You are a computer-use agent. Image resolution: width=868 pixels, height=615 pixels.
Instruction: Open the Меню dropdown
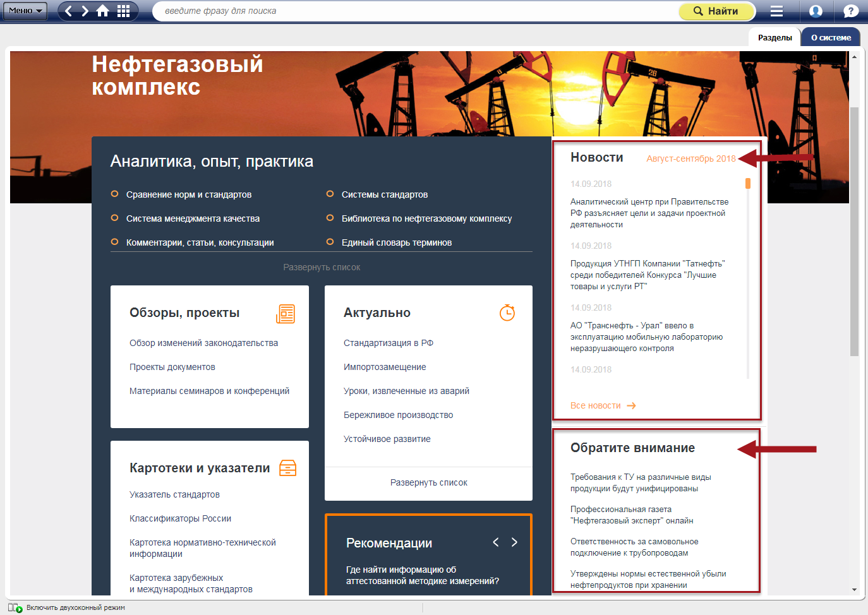click(25, 11)
